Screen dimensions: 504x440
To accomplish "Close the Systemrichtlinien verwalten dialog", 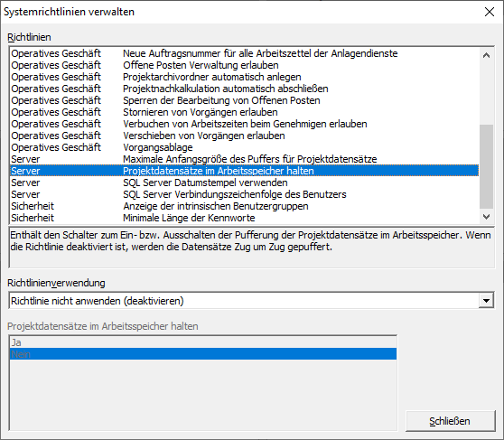I will (x=490, y=12).
